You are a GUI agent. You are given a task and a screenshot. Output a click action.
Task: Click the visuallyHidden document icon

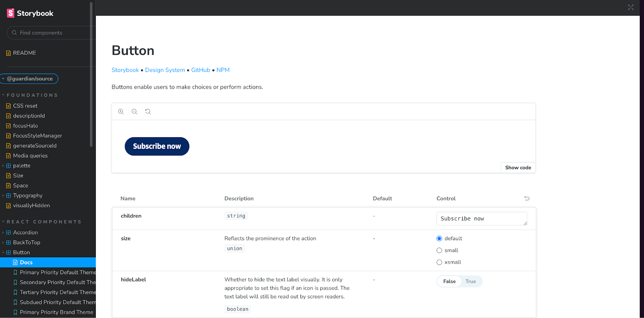point(8,206)
